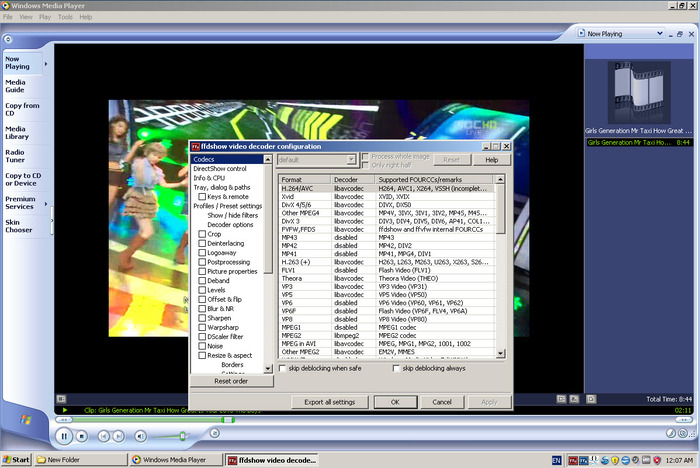Viewport: 700px width, 468px height.
Task: Select the Girls Generation playlist entry
Action: [x=639, y=142]
